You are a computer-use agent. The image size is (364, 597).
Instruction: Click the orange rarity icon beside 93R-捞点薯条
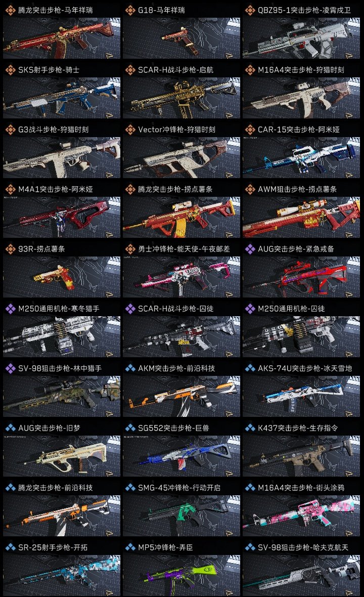(x=10, y=248)
